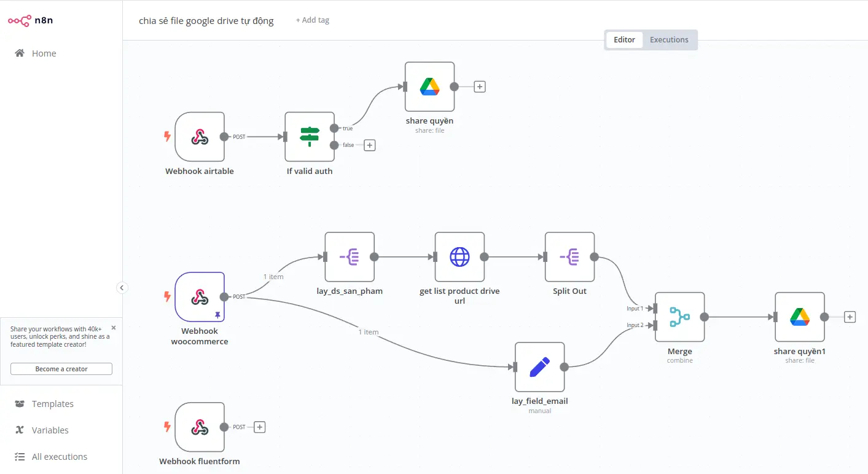Image resolution: width=868 pixels, height=474 pixels.
Task: Click the 'combine' subtitle under Merge
Action: pyautogui.click(x=679, y=361)
